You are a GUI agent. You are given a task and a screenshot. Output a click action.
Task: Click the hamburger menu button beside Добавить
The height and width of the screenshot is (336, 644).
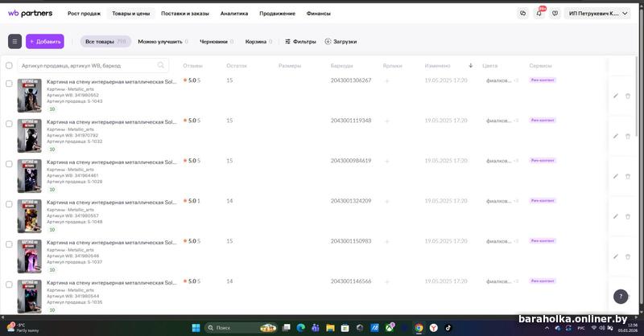click(x=14, y=41)
